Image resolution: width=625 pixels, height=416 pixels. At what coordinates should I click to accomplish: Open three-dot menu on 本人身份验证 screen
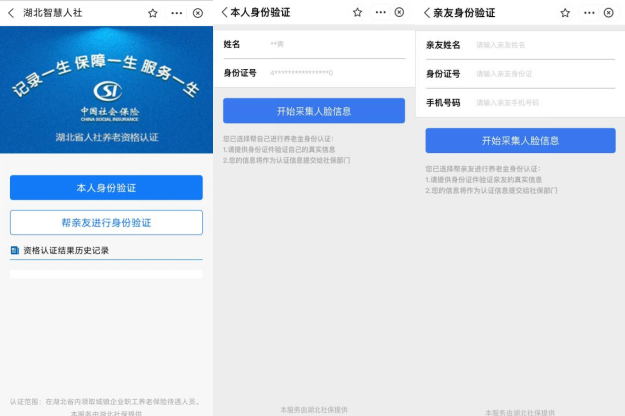[x=377, y=13]
